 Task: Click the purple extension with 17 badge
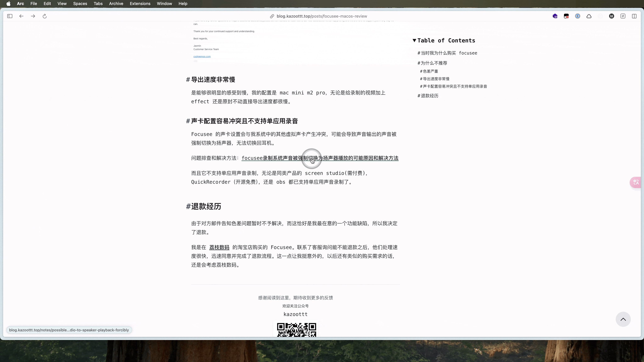click(555, 16)
